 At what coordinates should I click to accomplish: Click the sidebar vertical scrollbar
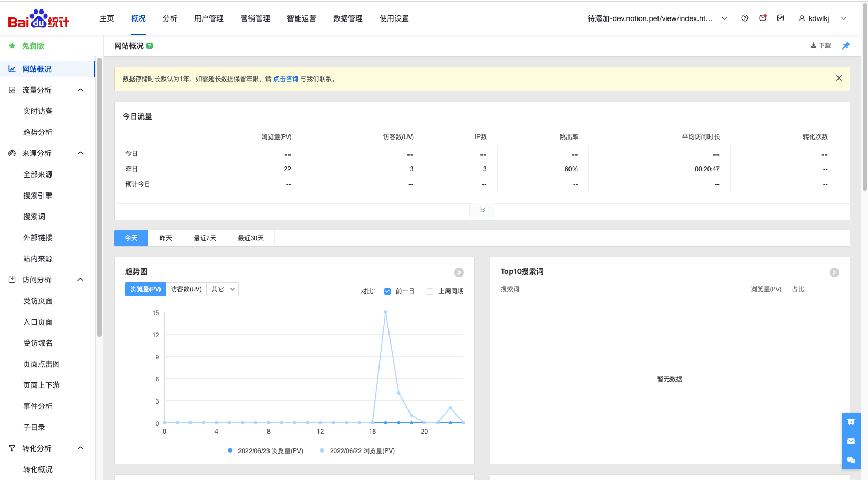pyautogui.click(x=99, y=197)
